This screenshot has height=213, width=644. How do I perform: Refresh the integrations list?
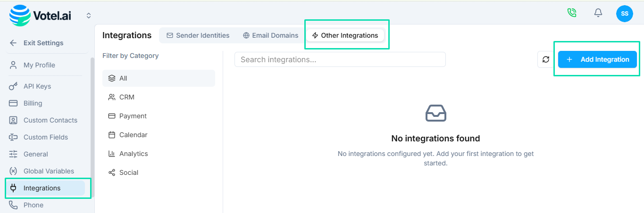click(546, 59)
